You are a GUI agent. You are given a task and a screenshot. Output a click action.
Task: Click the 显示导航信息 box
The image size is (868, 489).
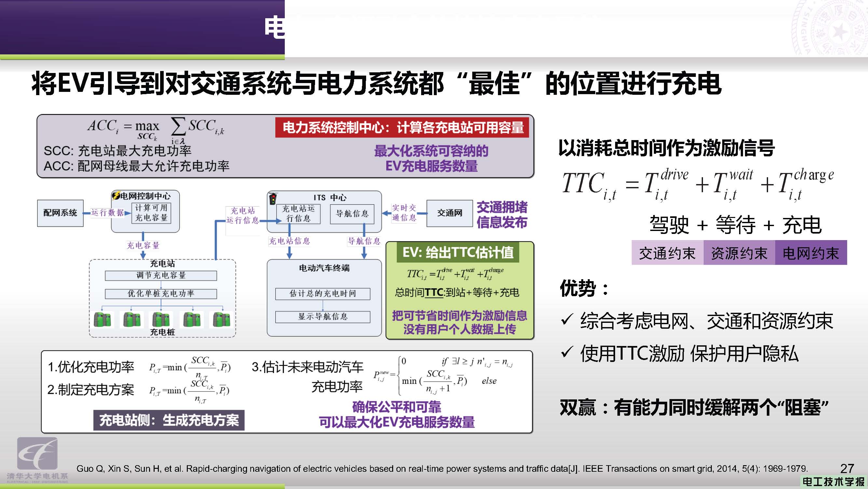tap(323, 317)
